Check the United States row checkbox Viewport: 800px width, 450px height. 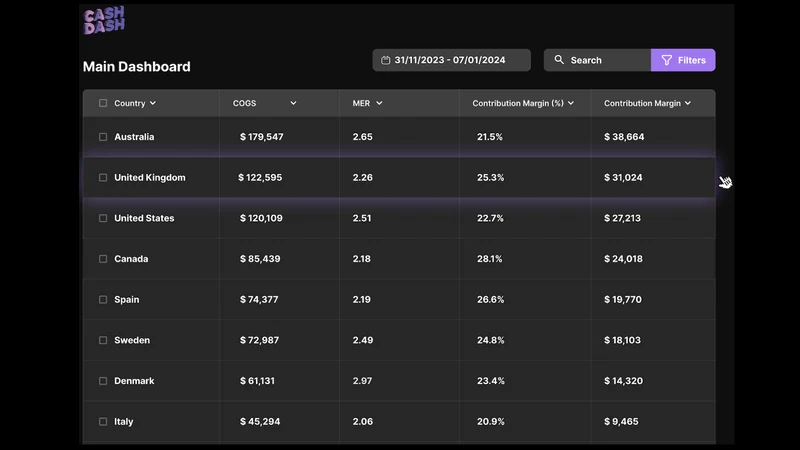point(103,218)
